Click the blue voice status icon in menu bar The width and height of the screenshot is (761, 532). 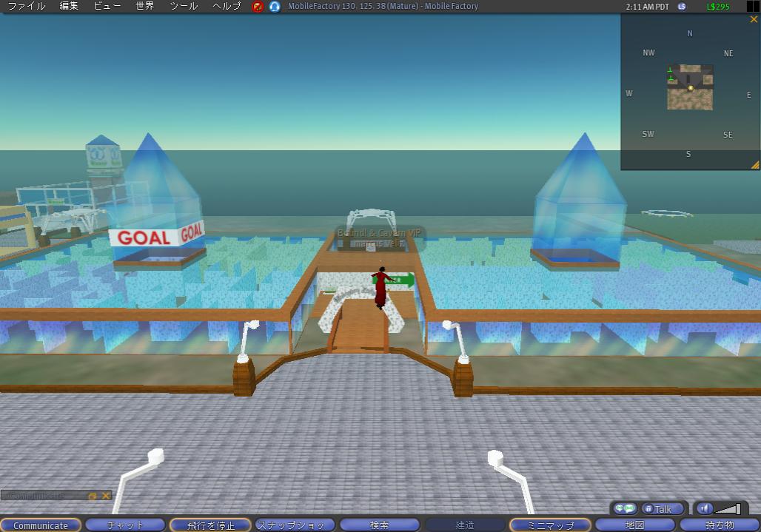(274, 7)
